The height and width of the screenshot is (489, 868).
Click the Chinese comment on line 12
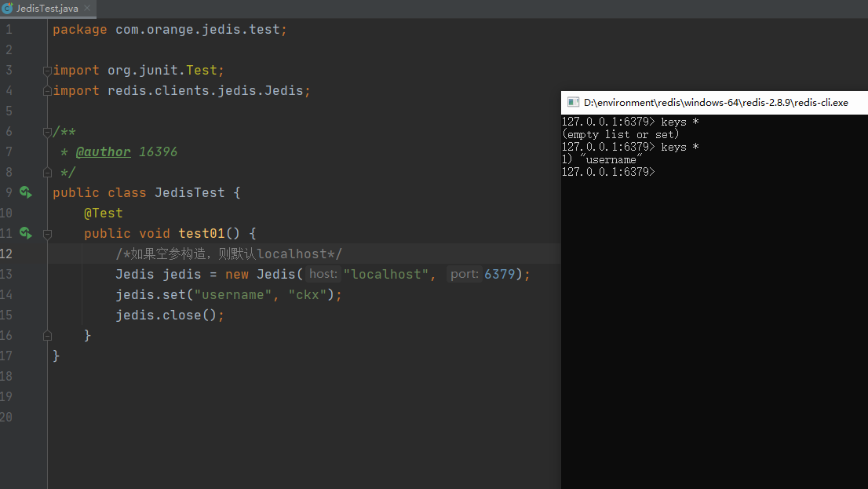[x=228, y=254]
